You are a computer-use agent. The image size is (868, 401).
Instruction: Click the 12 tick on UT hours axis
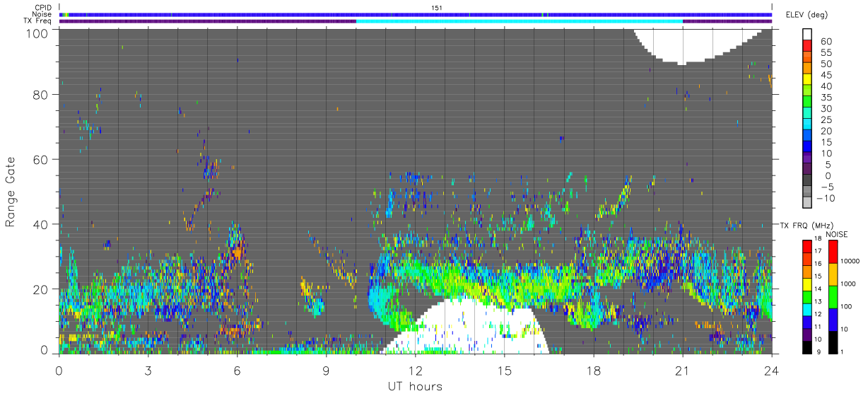click(x=415, y=370)
